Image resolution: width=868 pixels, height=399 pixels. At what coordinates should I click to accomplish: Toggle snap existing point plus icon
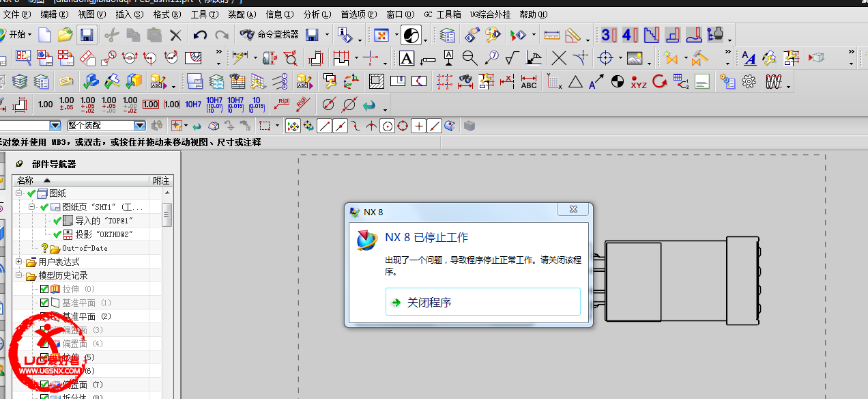click(x=418, y=126)
